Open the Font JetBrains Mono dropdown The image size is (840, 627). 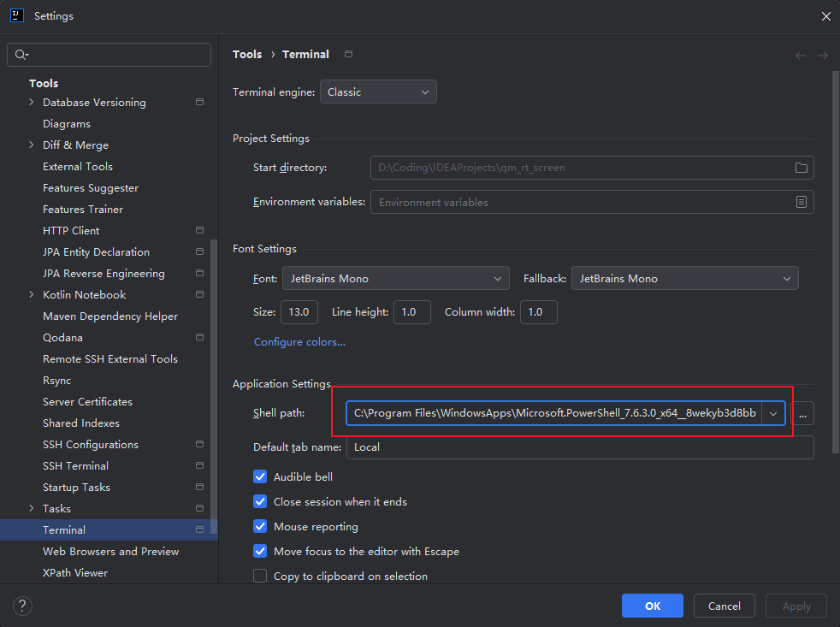(x=396, y=279)
